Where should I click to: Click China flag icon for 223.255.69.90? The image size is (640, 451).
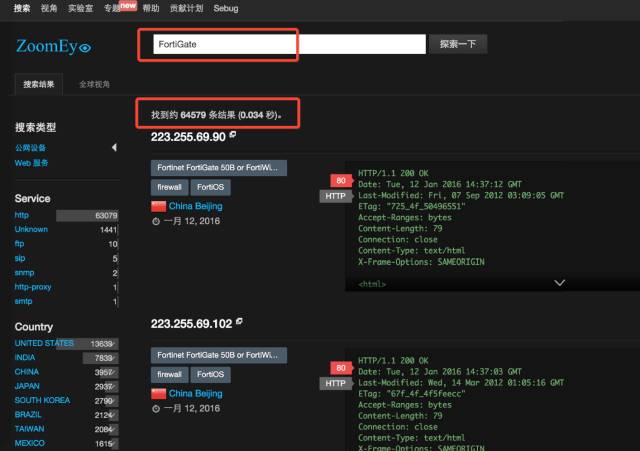coord(158,207)
